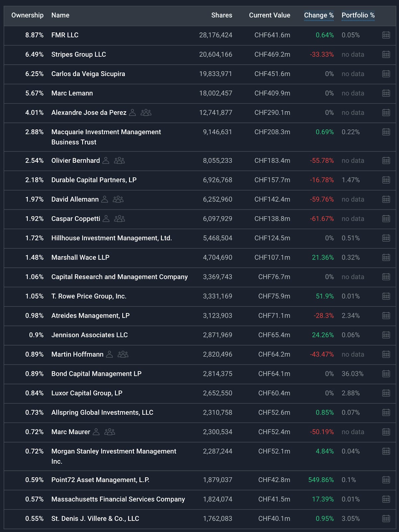Select Jennison Associates LLC name
The height and width of the screenshot is (532, 399).
click(x=90, y=335)
